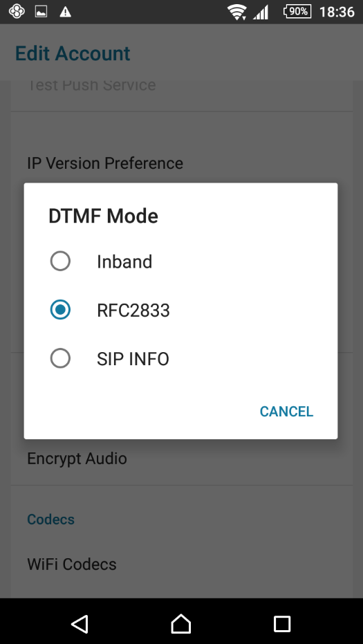The image size is (363, 644).
Task: Choose the SIP INFO option label
Action: 133,359
